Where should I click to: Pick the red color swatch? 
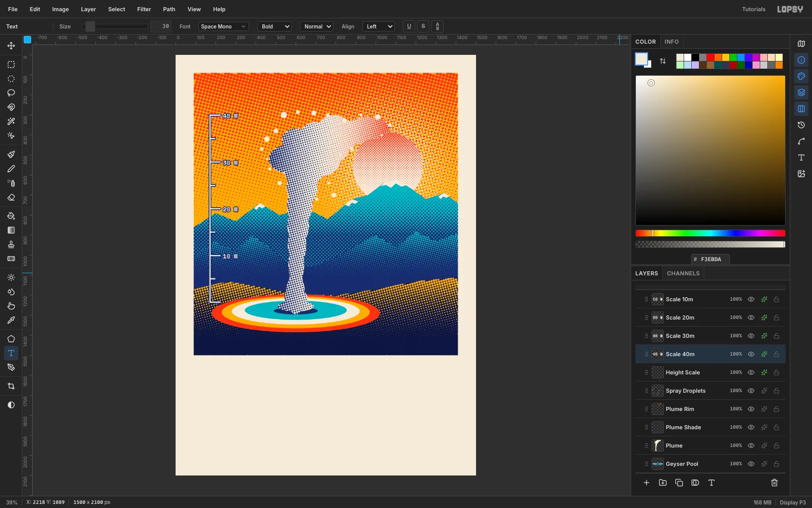(x=710, y=57)
